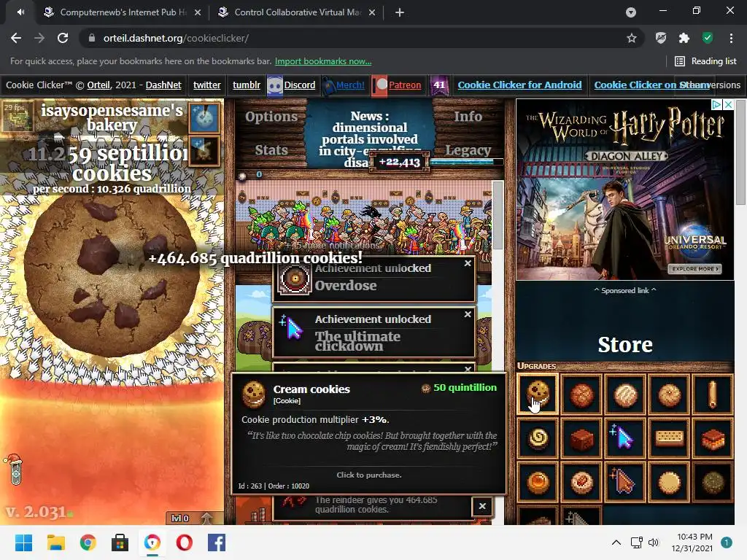The image size is (747, 560).
Task: Switch to Control Collaborative Virtual Machines tab
Action: 297,12
